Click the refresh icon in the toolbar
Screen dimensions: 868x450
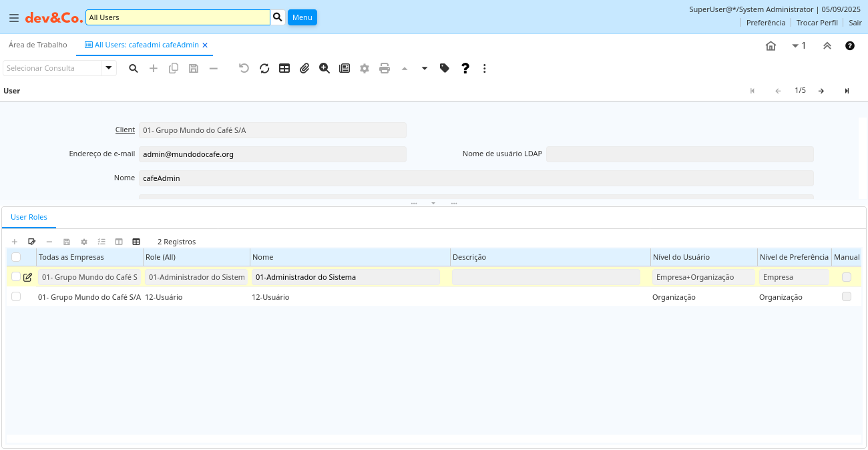coord(264,68)
